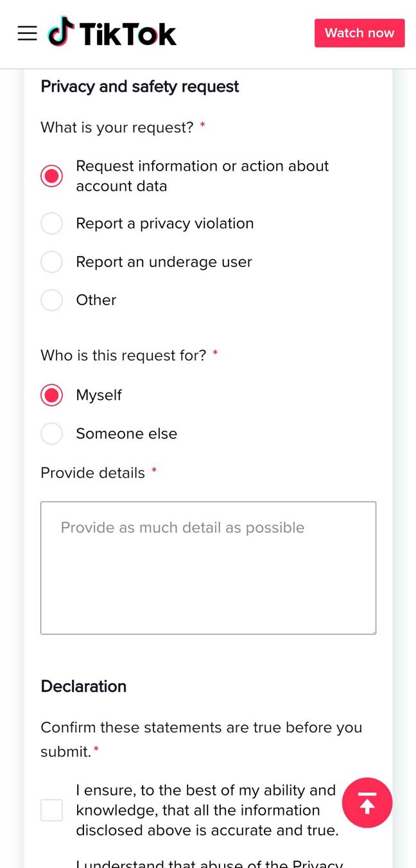Click the TikTok wordmark text
Image resolution: width=416 pixels, height=868 pixels.
pyautogui.click(x=128, y=34)
